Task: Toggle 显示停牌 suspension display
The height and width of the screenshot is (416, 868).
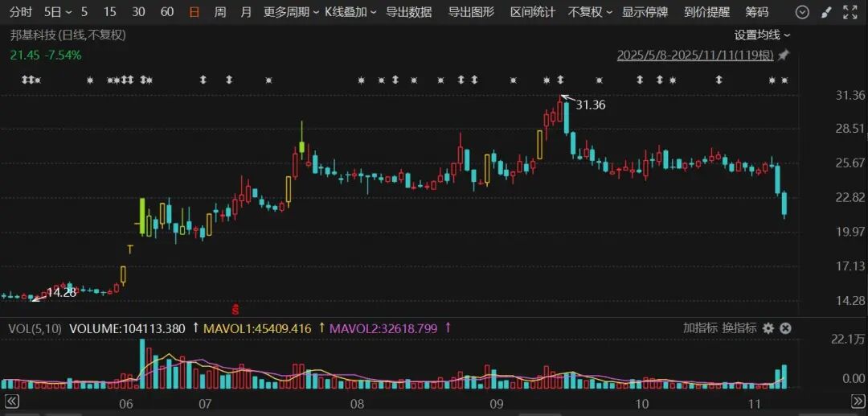Action: click(645, 12)
